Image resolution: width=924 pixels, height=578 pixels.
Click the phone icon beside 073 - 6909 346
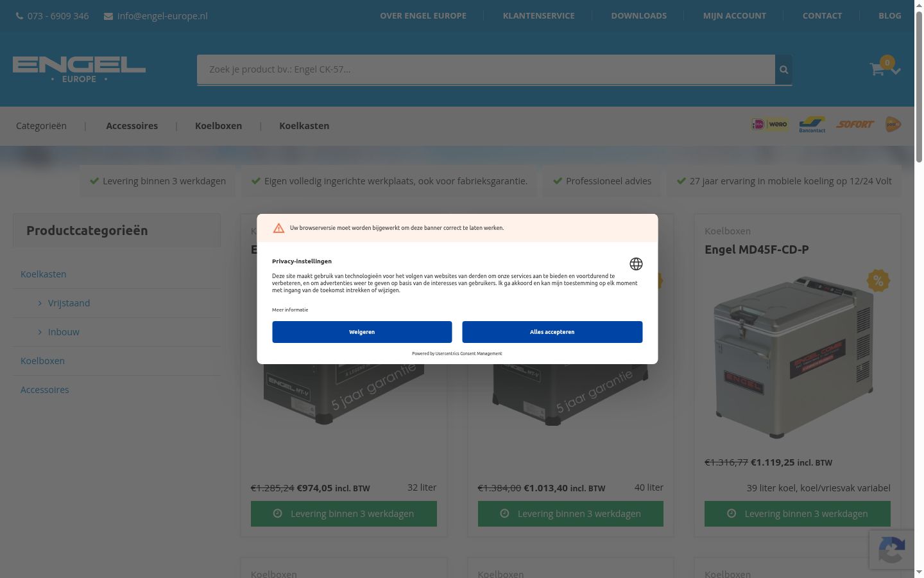(20, 16)
